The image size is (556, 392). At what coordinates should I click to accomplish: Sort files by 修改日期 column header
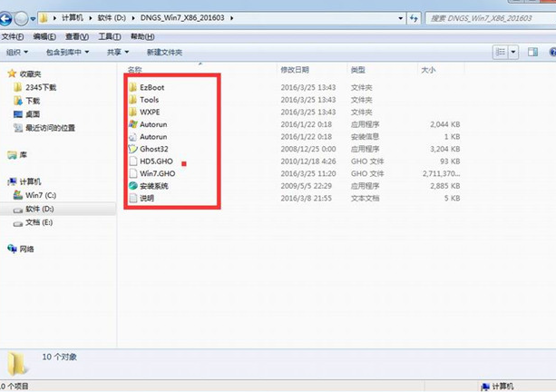click(295, 70)
